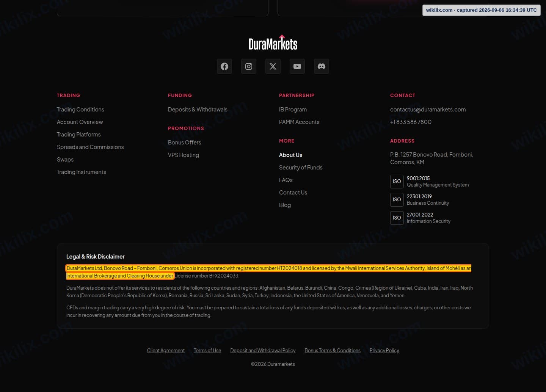This screenshot has width=546, height=392.
Task: Open the About Us page
Action: pos(291,155)
